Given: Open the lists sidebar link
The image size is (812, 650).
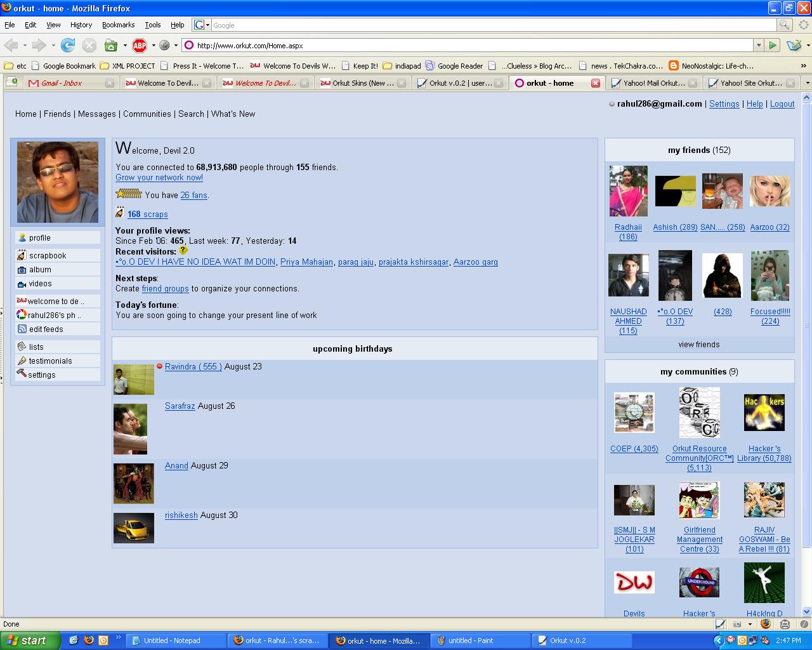Looking at the screenshot, I should 58,347.
